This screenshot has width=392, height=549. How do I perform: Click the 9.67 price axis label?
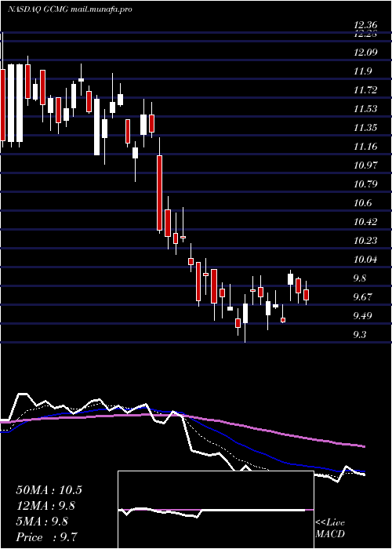(x=363, y=297)
